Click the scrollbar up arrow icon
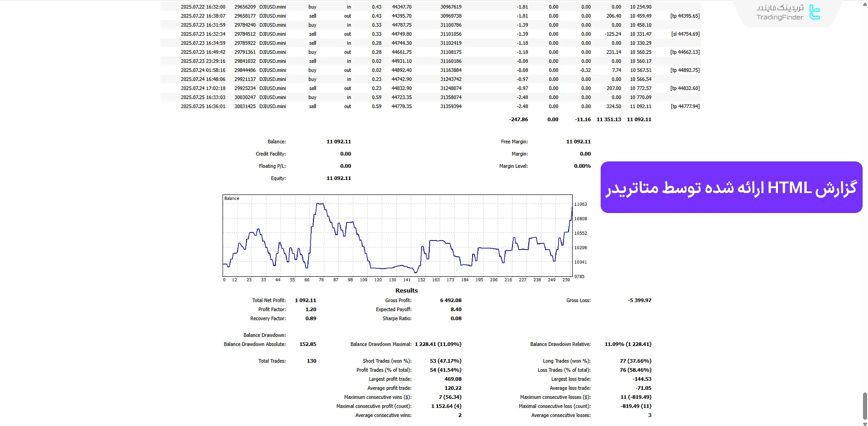This screenshot has height=426, width=868. pyautogui.click(x=864, y=4)
